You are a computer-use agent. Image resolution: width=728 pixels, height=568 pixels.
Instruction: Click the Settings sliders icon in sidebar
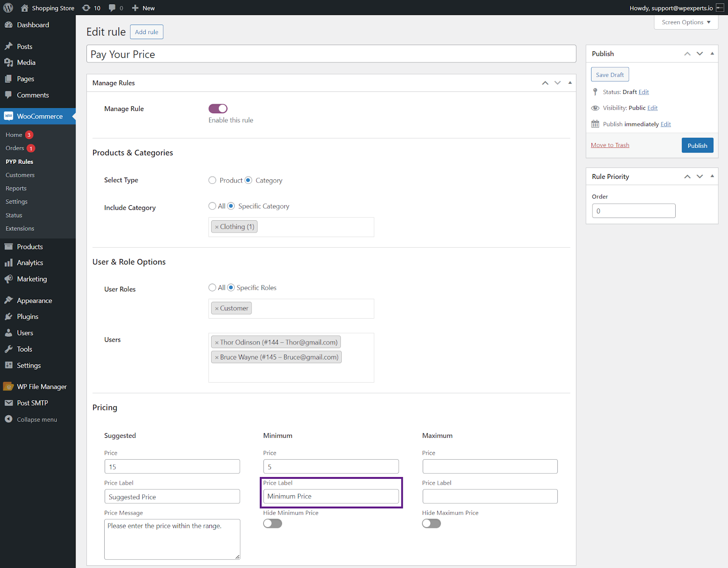9,365
